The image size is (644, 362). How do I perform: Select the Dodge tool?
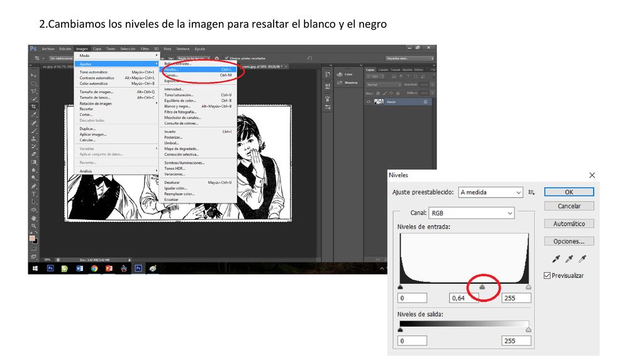coord(34,178)
